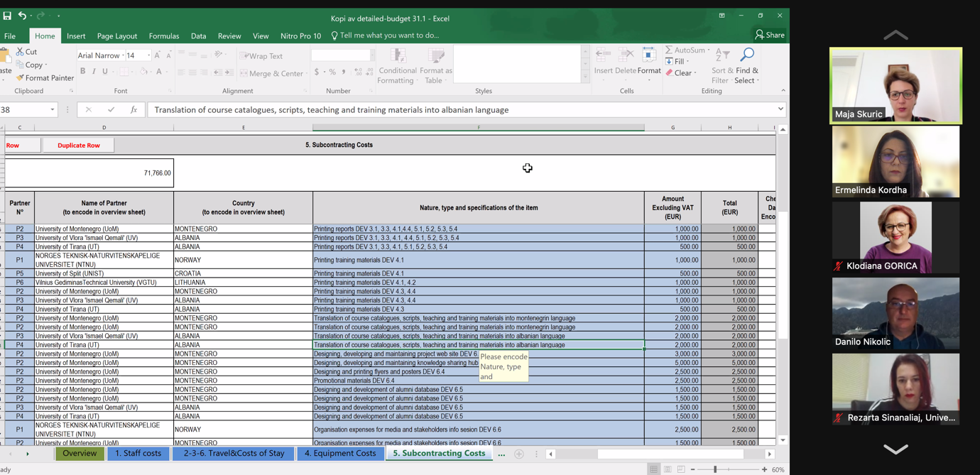The height and width of the screenshot is (475, 980).
Task: Click the Insert Function fx icon
Action: 134,110
